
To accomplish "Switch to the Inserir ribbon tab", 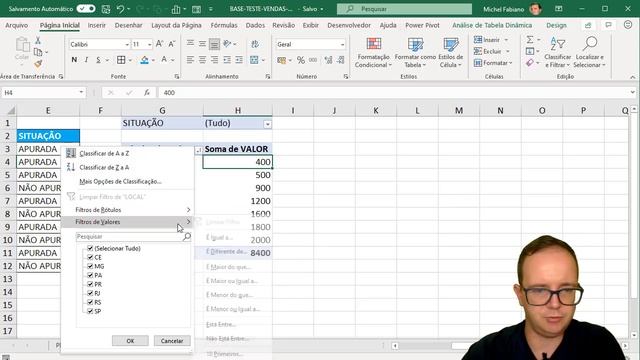I will point(97,25).
